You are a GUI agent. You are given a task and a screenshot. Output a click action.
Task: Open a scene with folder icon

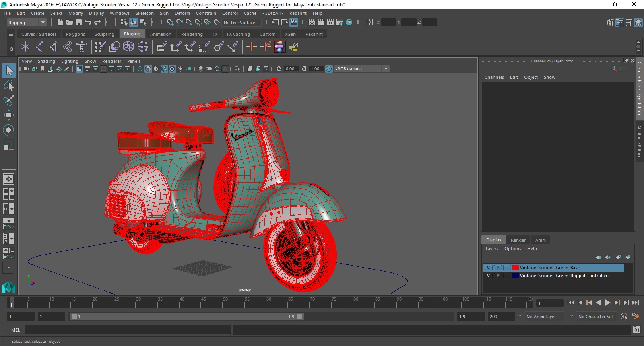tap(70, 22)
